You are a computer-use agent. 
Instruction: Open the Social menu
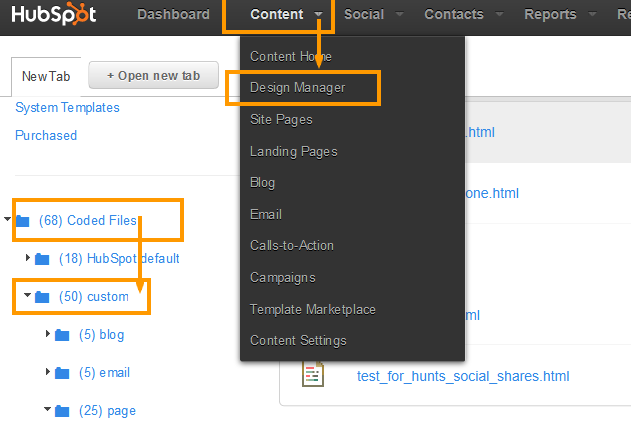(x=364, y=14)
